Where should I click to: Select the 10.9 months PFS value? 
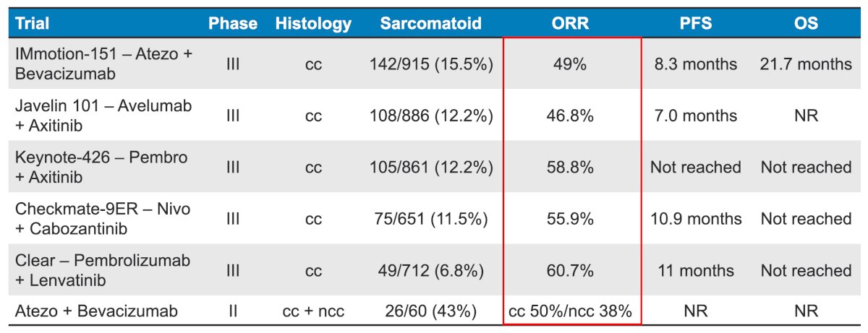pos(695,219)
